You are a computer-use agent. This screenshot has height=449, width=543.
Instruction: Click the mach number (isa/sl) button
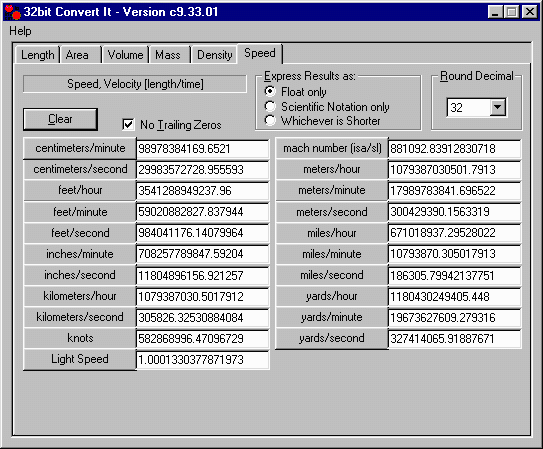pyautogui.click(x=332, y=149)
